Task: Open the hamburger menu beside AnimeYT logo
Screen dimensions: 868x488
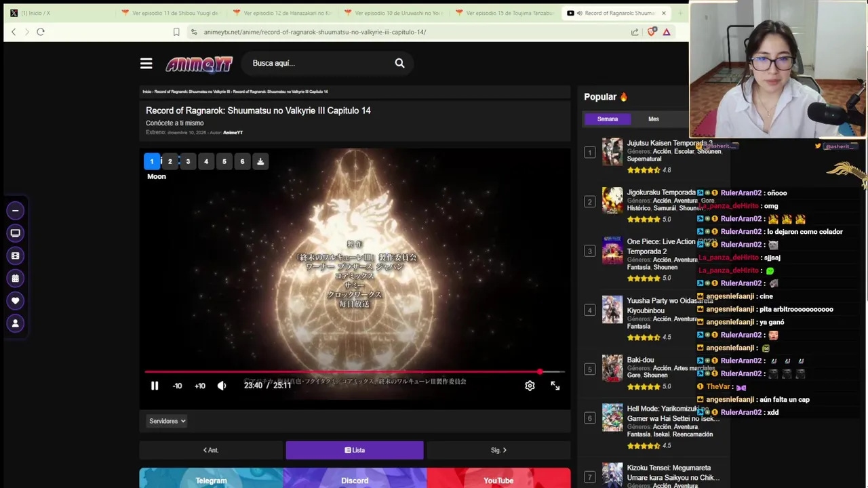Action: 146,63
